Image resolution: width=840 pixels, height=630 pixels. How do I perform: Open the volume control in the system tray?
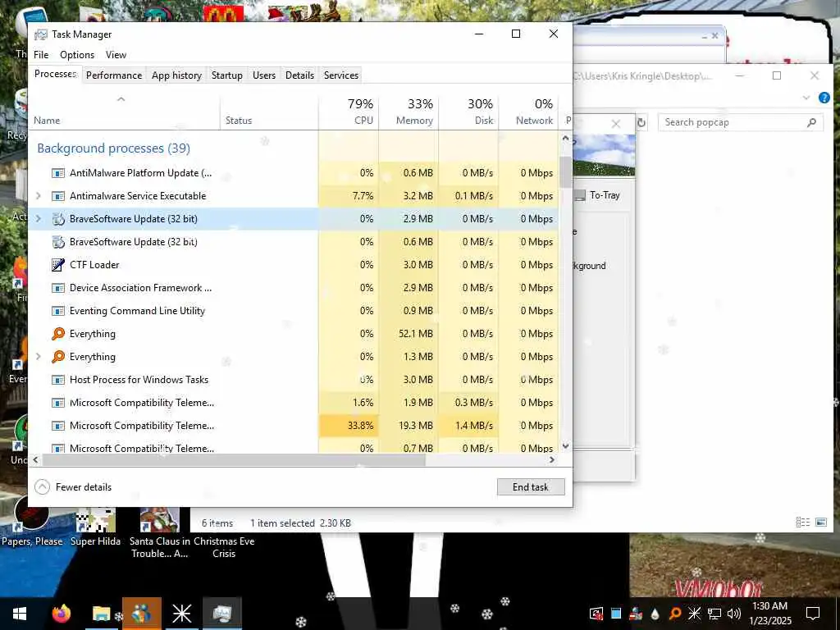[734, 614]
